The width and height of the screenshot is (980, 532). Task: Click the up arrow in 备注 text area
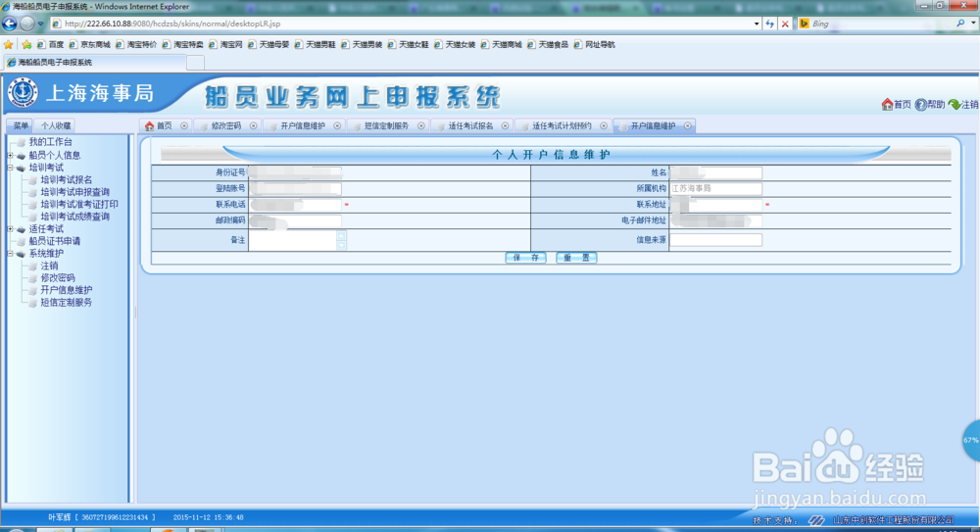[341, 235]
